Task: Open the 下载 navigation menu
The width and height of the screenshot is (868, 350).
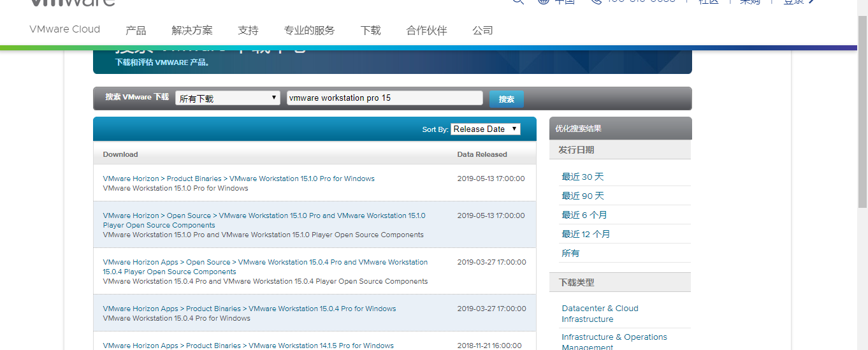Action: click(x=370, y=30)
